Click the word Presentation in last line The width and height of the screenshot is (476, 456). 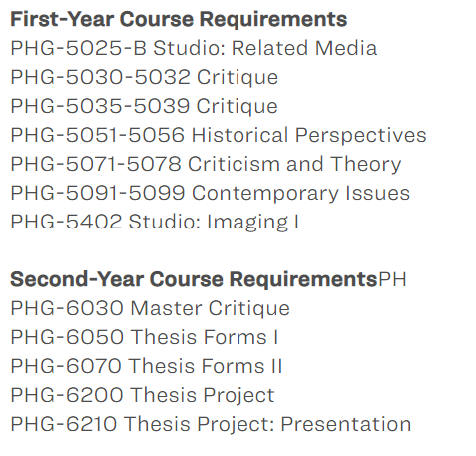tap(346, 424)
